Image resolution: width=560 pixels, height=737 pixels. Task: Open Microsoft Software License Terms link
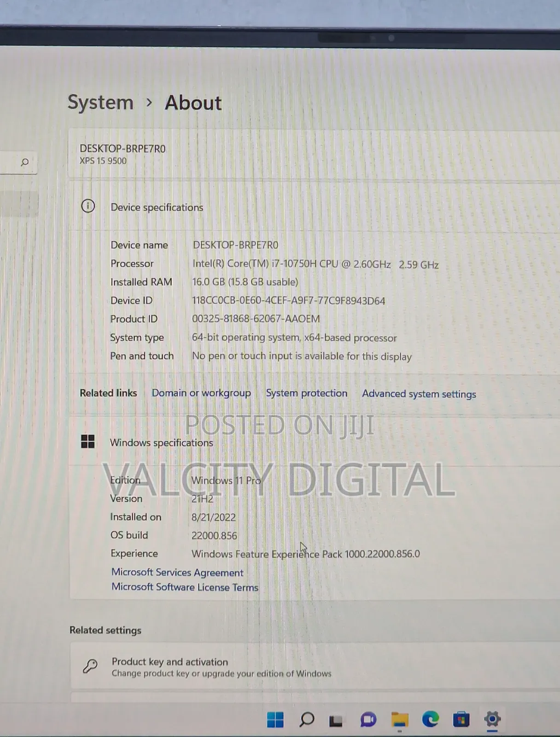point(185,587)
